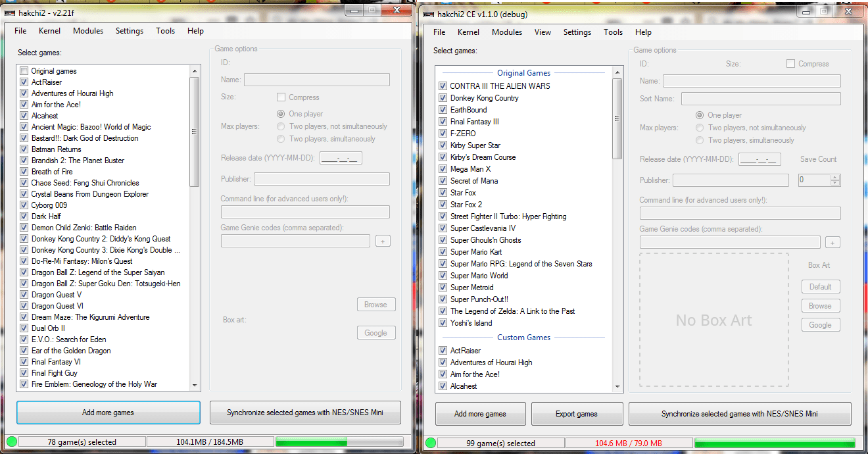The width and height of the screenshot is (868, 454).
Task: Select One player radio in hakchi2 v2.21f
Action: coord(281,114)
